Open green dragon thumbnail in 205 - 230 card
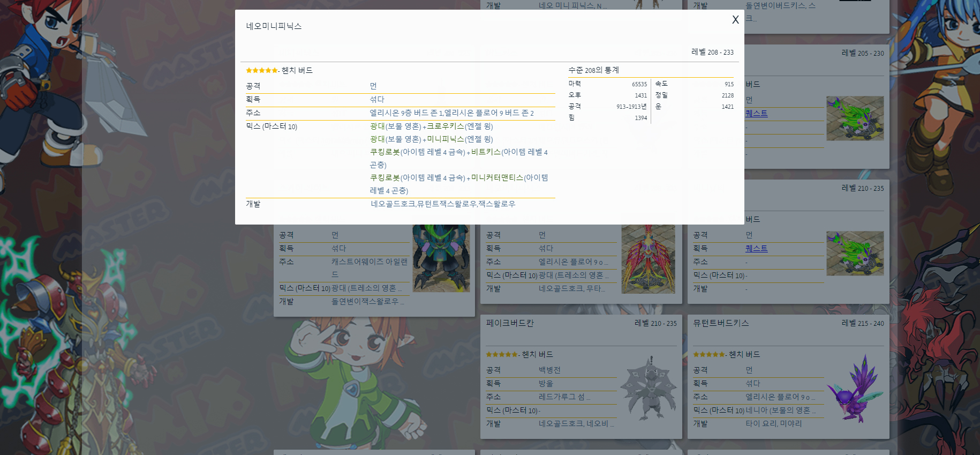Viewport: 980px width, 455px height. [x=855, y=118]
